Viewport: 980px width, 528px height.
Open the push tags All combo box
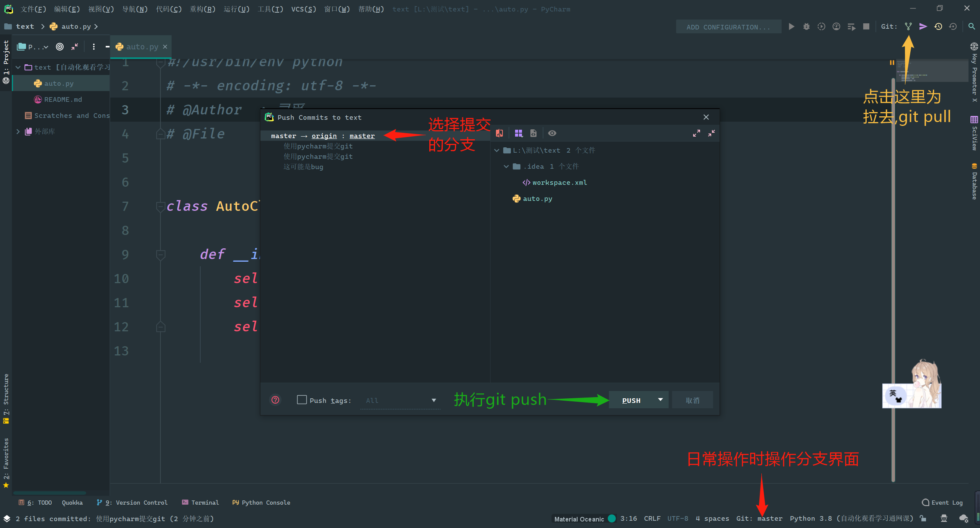400,400
